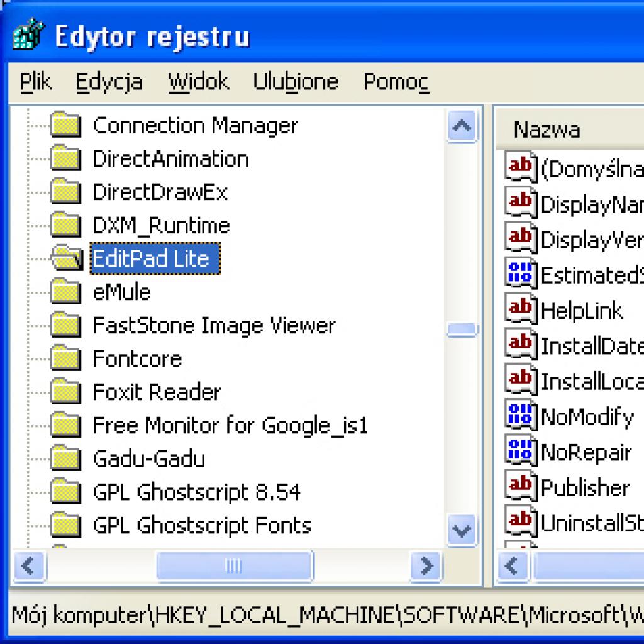
Task: Select the FastStone Image Viewer key
Action: pyautogui.click(x=214, y=326)
